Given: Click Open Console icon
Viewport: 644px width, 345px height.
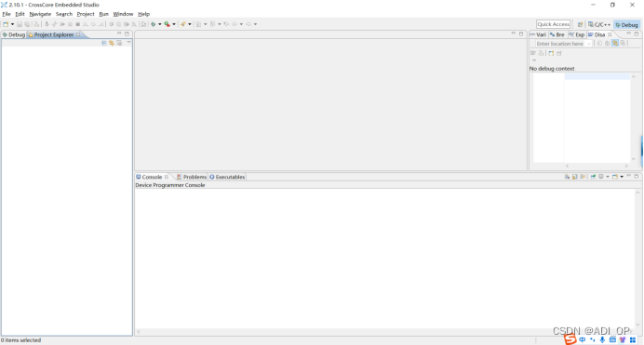Looking at the screenshot, I should click(615, 177).
